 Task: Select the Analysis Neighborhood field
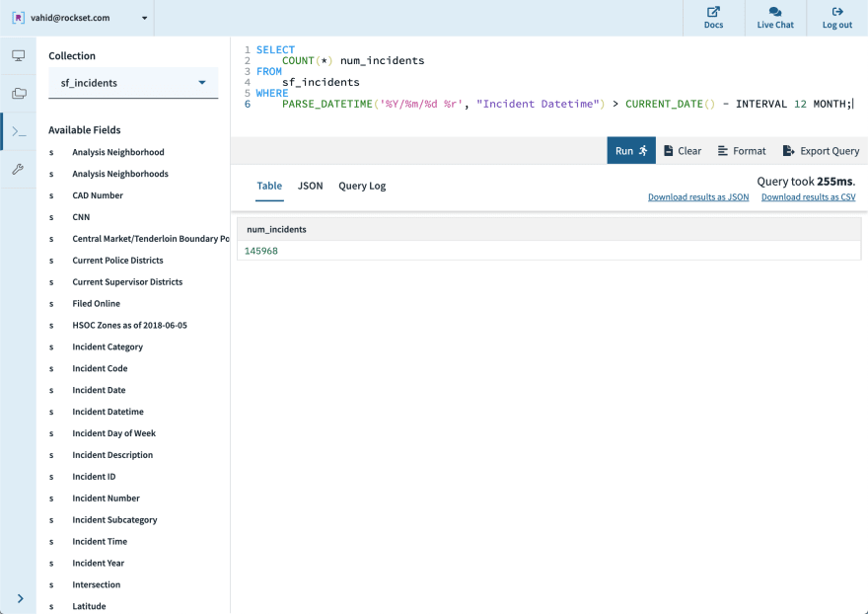[118, 152]
